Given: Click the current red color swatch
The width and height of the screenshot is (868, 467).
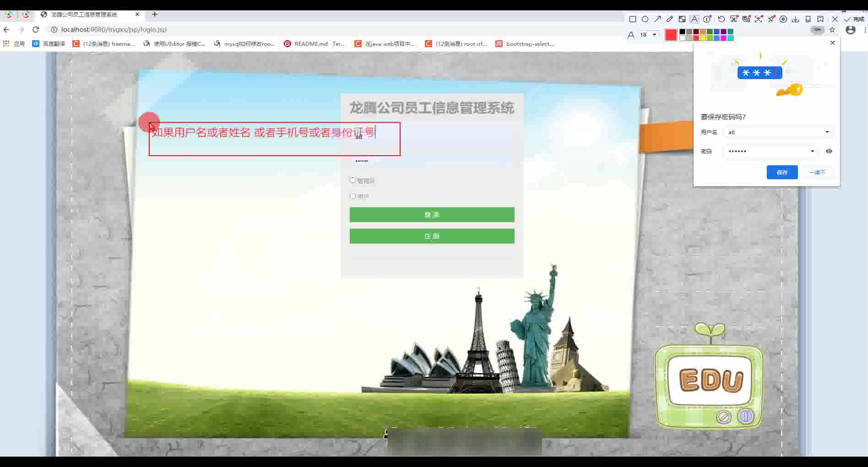Looking at the screenshot, I should click(671, 35).
